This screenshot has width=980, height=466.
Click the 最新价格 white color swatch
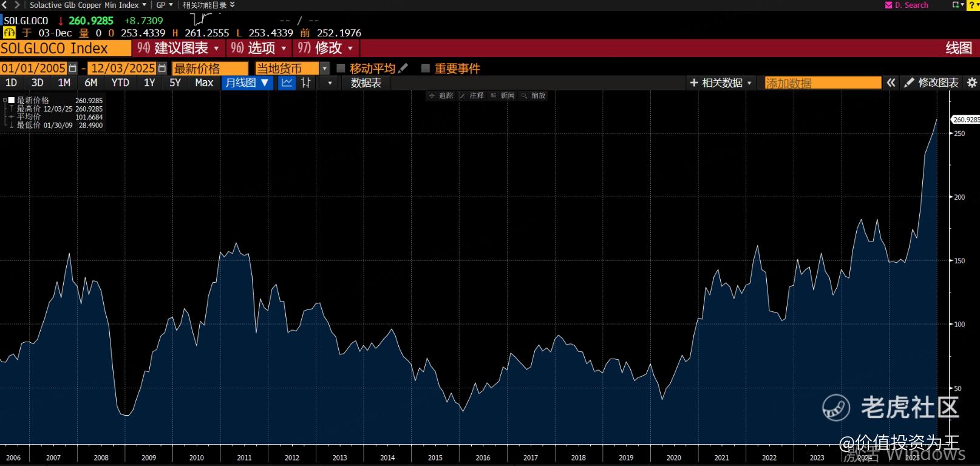point(11,100)
